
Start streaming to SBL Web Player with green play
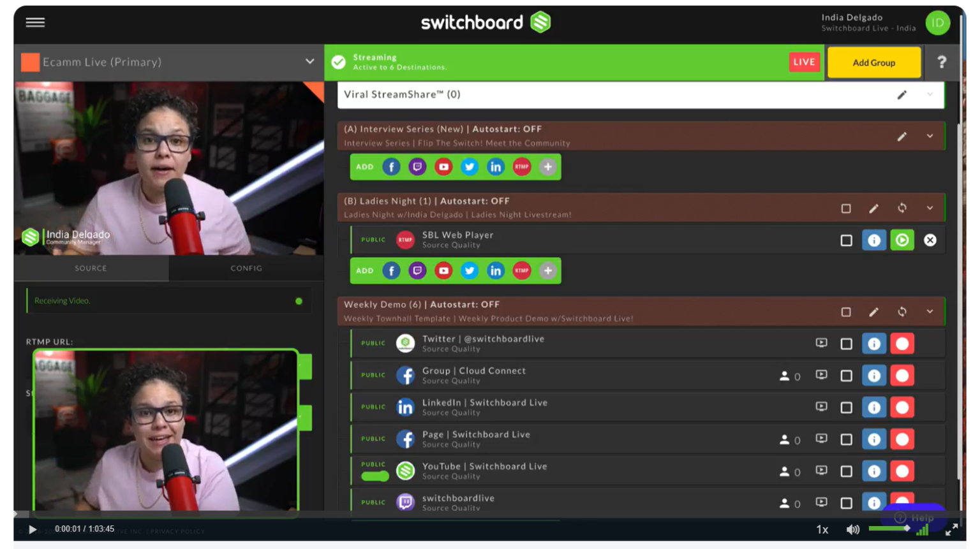click(x=902, y=240)
